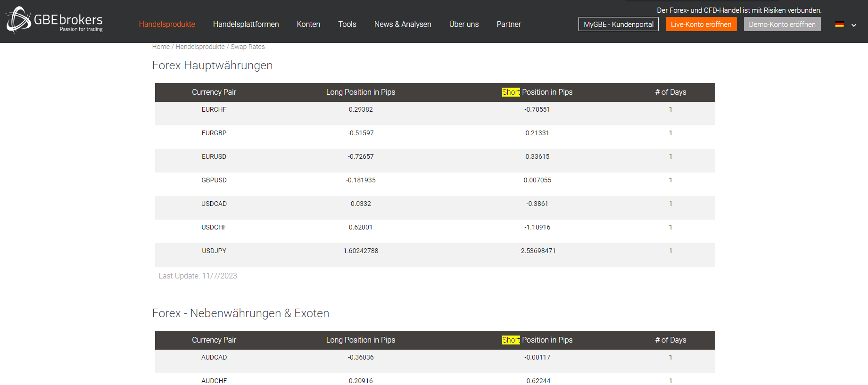Click MyGBE - Kundenportal button

pyautogui.click(x=619, y=24)
